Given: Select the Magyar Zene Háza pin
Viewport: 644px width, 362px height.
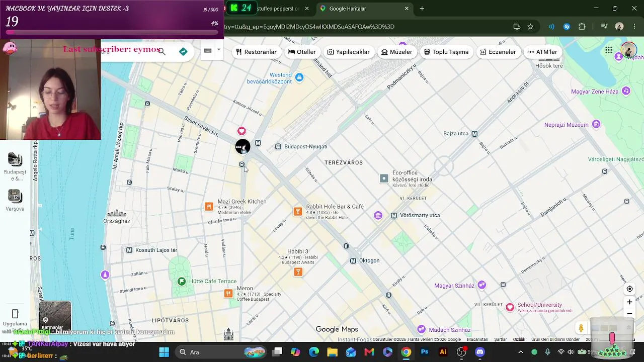Looking at the screenshot, I should (626, 91).
